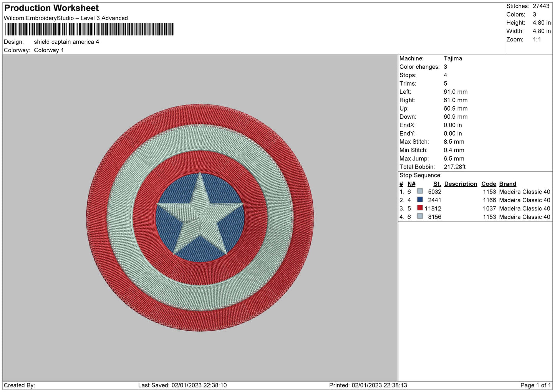Image resolution: width=555 pixels, height=392 pixels.
Task: Click the star in the shield center
Action: pos(200,214)
